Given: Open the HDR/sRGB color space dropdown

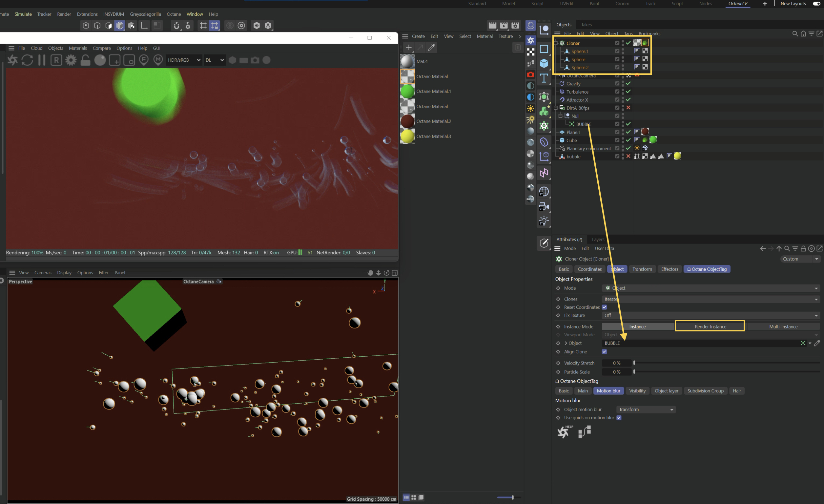Looking at the screenshot, I should pos(184,60).
